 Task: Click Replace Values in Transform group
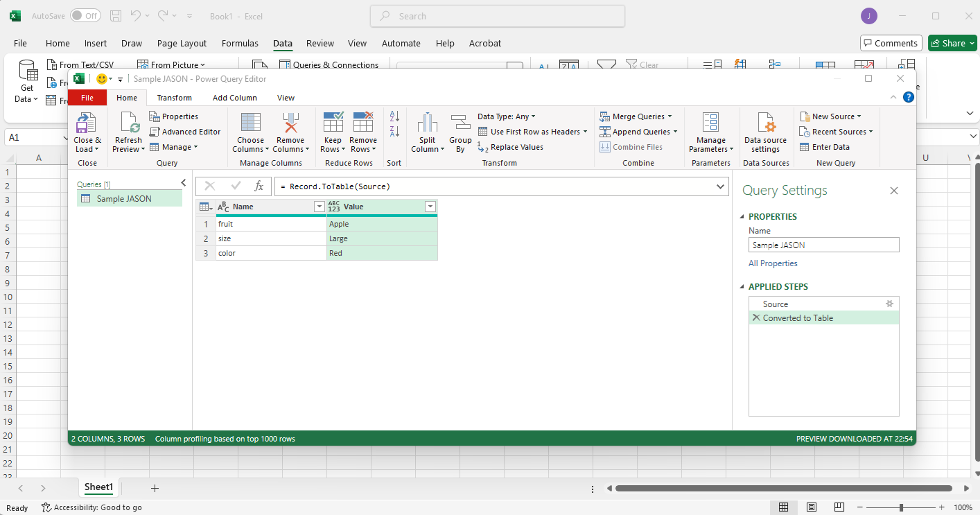click(511, 147)
